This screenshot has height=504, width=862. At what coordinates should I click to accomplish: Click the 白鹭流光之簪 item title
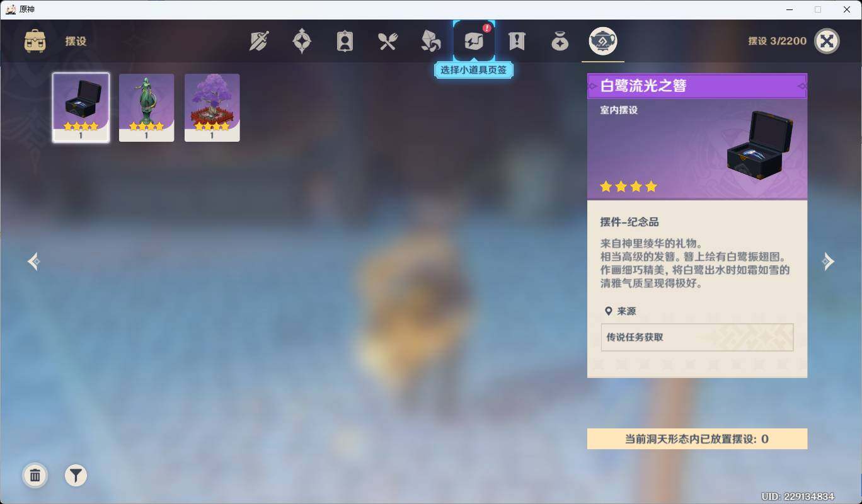[x=643, y=86]
